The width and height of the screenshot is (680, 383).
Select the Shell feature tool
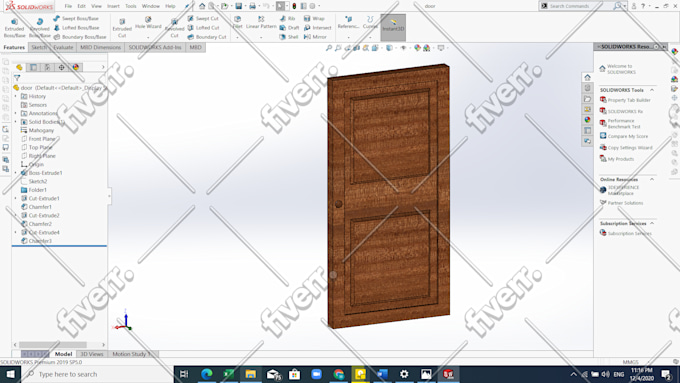coord(289,37)
